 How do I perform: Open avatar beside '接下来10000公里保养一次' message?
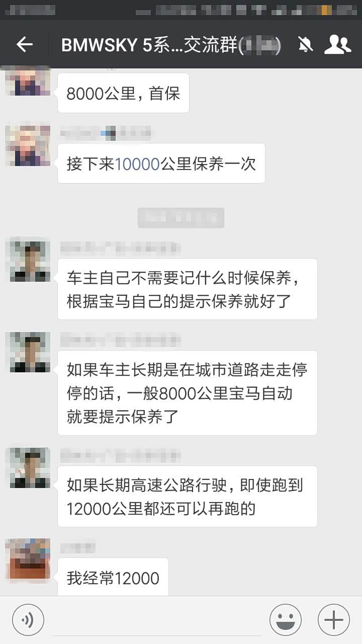pos(28,146)
